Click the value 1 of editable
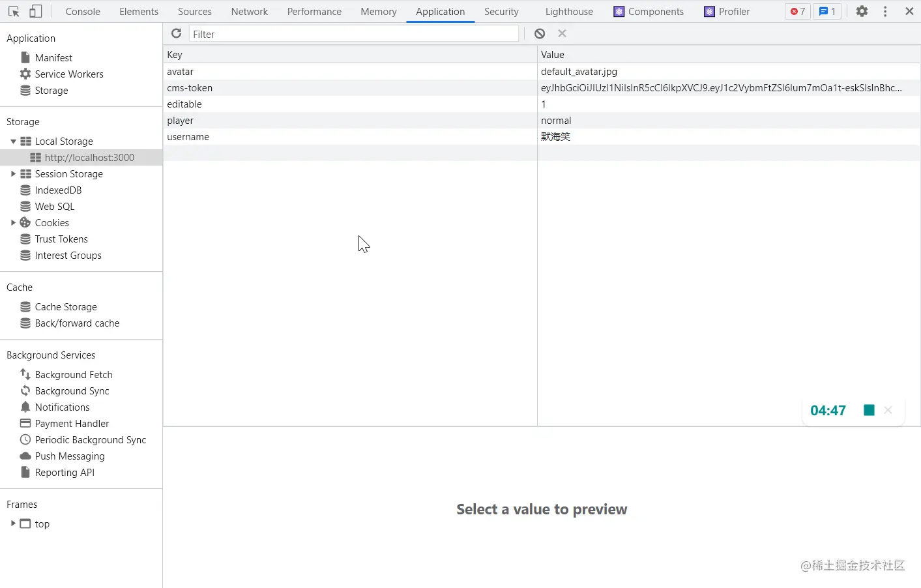The image size is (921, 588). (x=729, y=104)
